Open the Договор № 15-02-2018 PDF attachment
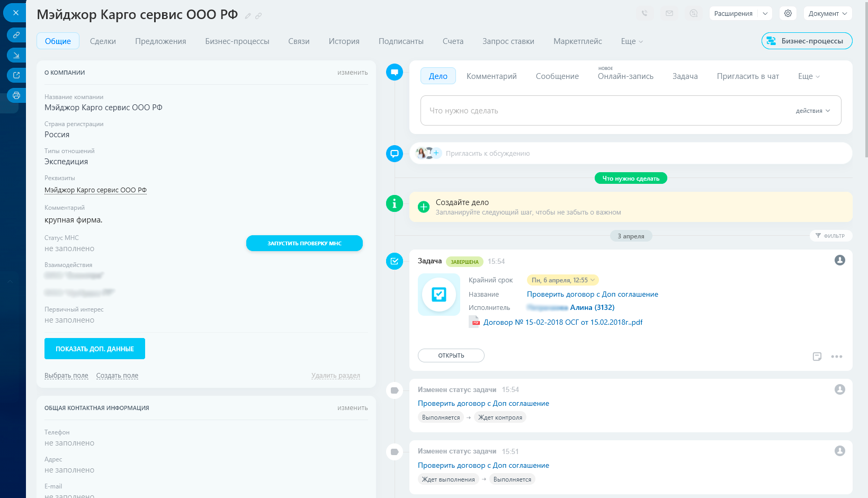Image resolution: width=868 pixels, height=498 pixels. [x=563, y=322]
